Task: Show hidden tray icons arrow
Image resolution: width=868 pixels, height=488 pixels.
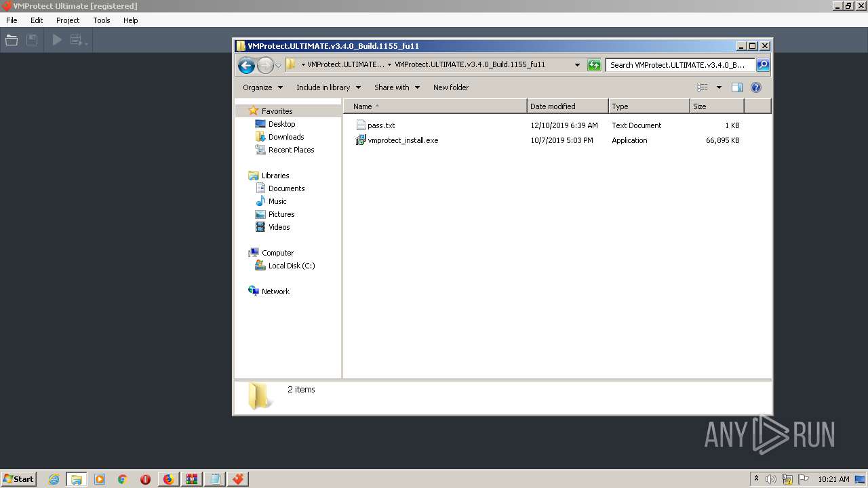Action: 756,479
